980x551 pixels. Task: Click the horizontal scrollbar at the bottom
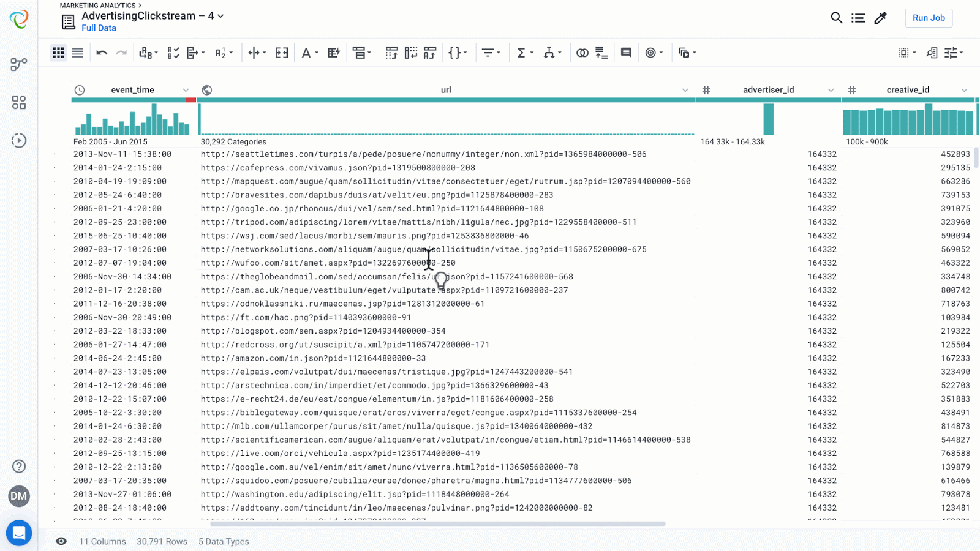click(x=437, y=524)
